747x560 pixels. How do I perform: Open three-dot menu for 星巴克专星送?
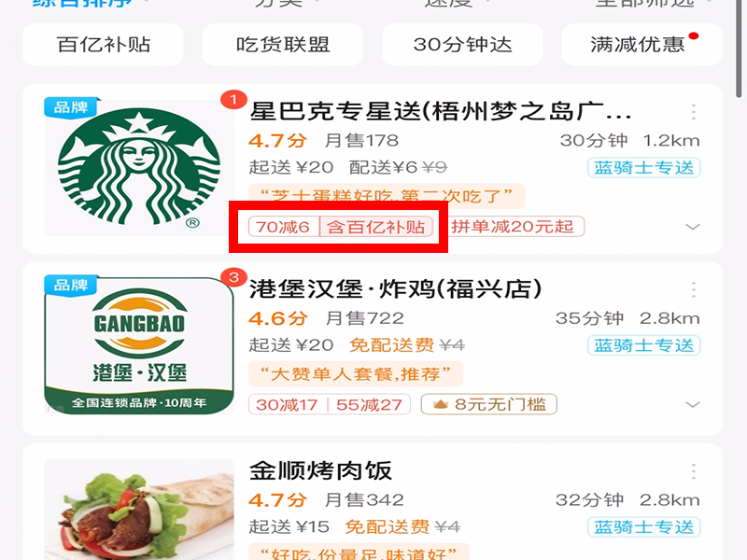[693, 112]
